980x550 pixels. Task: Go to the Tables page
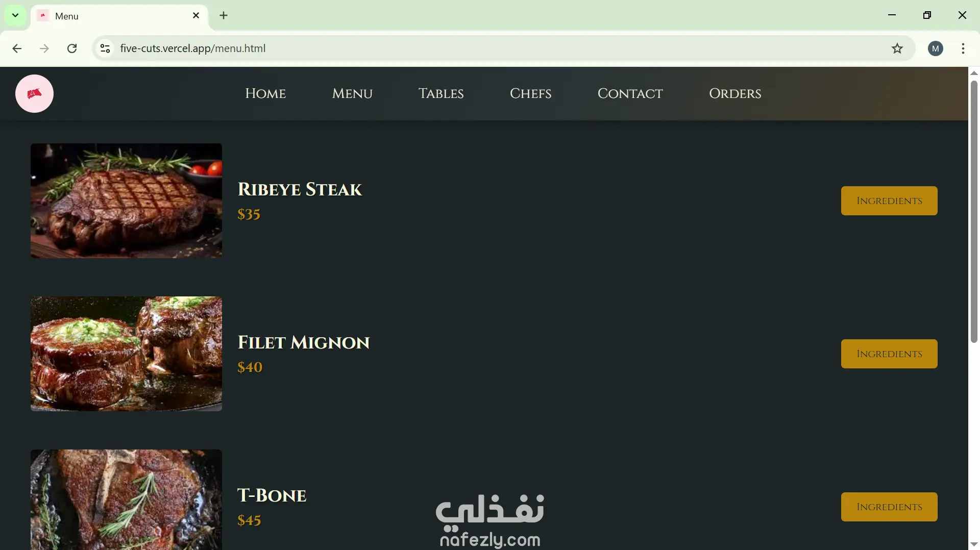(441, 93)
